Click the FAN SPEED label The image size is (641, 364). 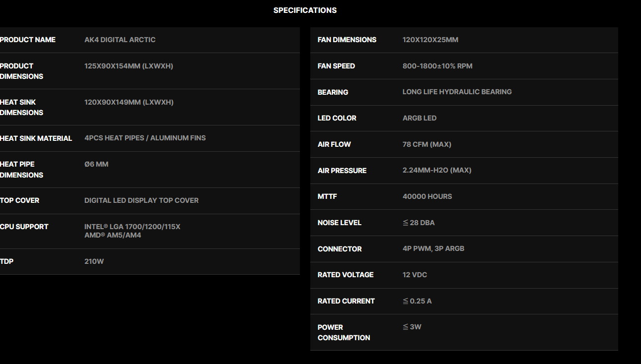[x=336, y=66]
